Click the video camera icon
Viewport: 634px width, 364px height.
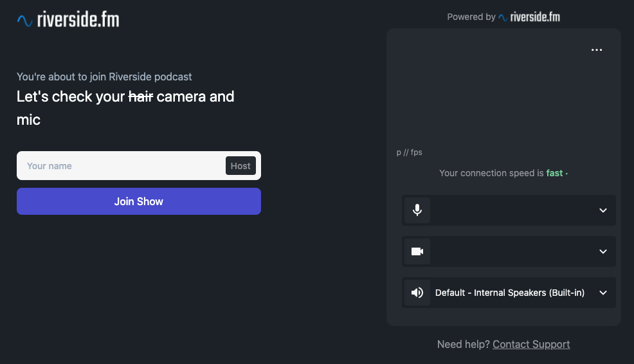[x=417, y=251]
